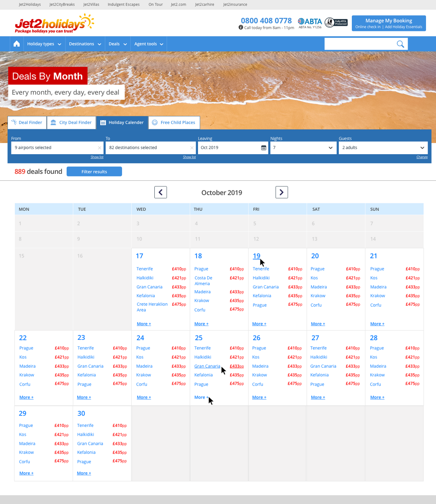This screenshot has width=436, height=504.
Task: Click the smiley icon on Free Child Places
Action: coord(154,122)
